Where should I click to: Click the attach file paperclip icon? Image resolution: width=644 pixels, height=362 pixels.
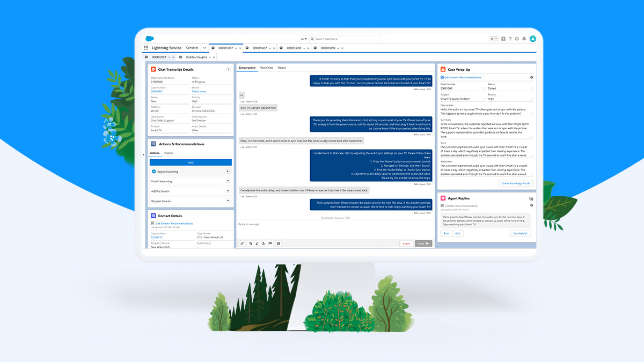coord(242,243)
